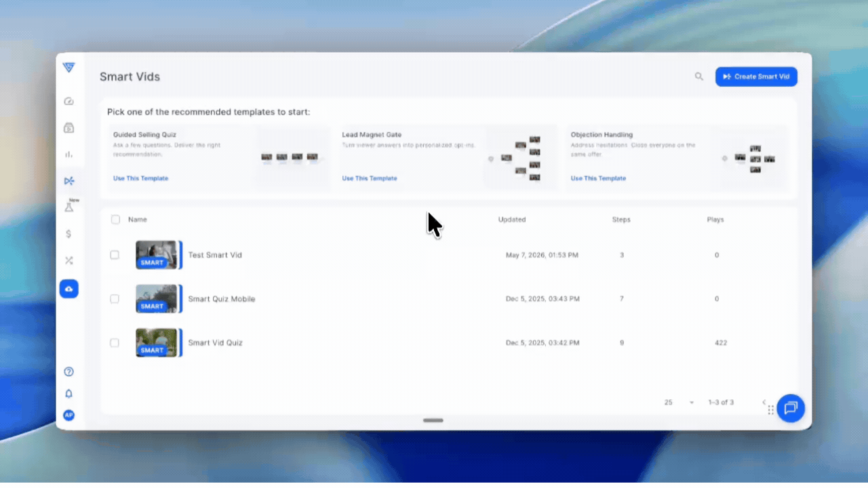Screen dimensions: 868x488
Task: Sort by the Name column header
Action: pyautogui.click(x=138, y=220)
